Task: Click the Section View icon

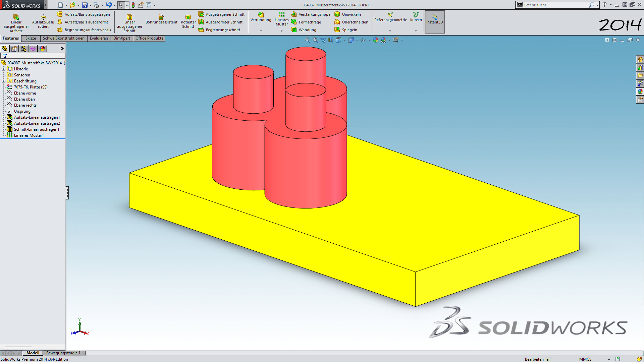Action: pos(331,40)
